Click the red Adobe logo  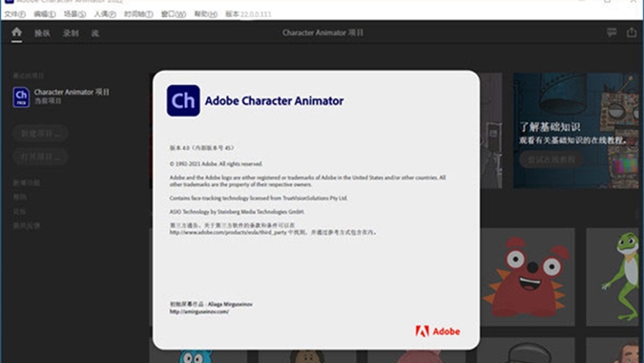tap(437, 331)
